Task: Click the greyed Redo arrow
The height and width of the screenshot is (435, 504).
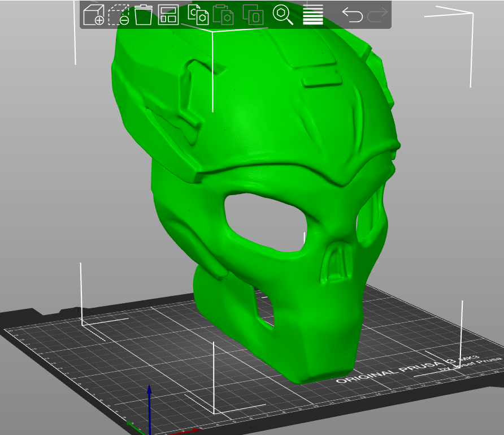Action: click(377, 15)
